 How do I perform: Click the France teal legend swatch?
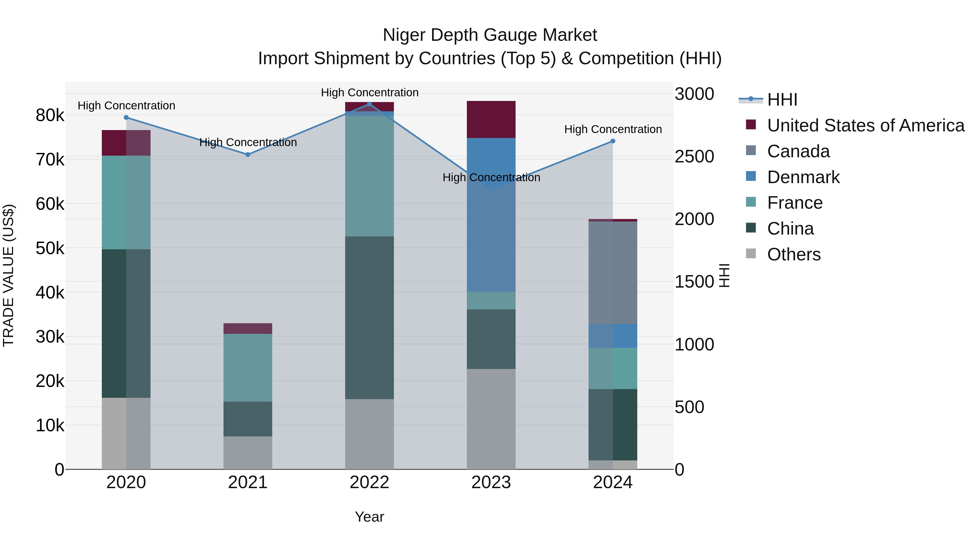[751, 202]
